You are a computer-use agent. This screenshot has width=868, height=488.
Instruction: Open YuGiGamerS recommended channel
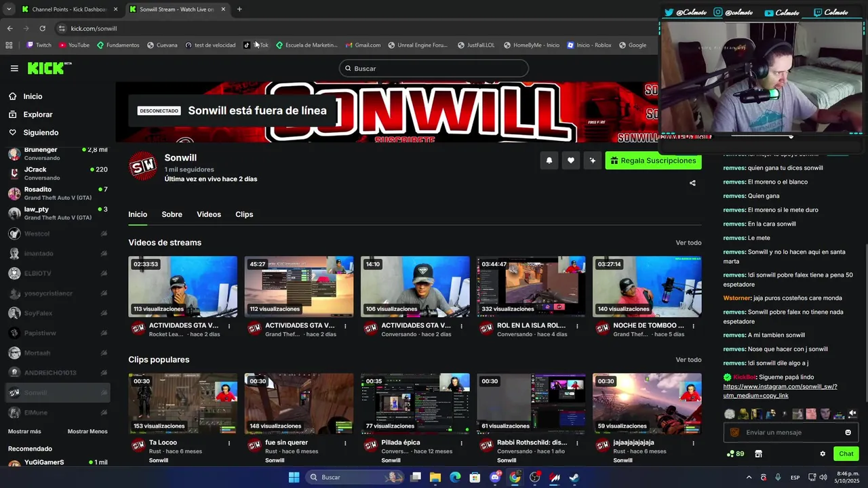pyautogui.click(x=58, y=462)
